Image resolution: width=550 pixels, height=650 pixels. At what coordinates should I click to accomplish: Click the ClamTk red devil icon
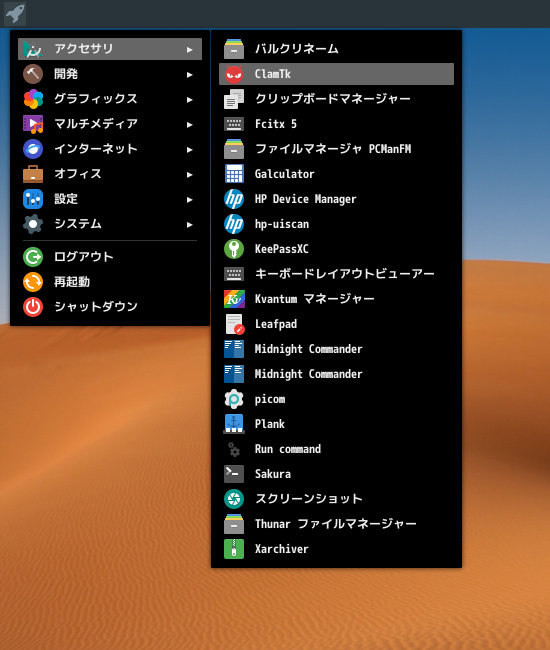coord(234,74)
